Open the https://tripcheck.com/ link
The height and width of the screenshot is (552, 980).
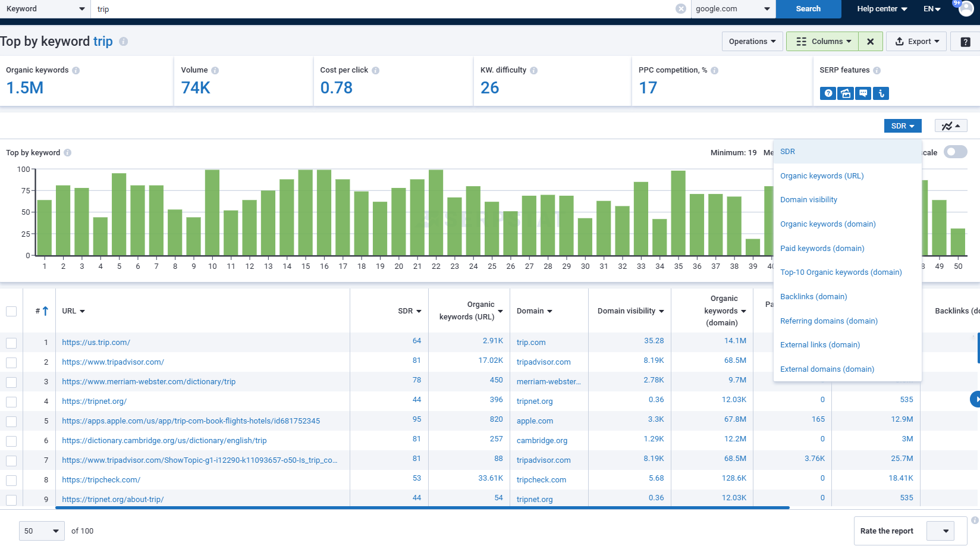pyautogui.click(x=101, y=480)
